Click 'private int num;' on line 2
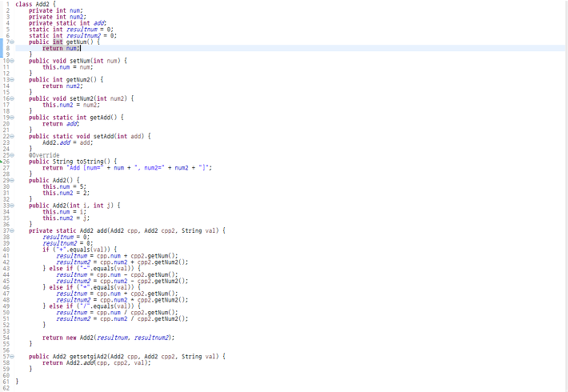The image size is (568, 392). 56,10
